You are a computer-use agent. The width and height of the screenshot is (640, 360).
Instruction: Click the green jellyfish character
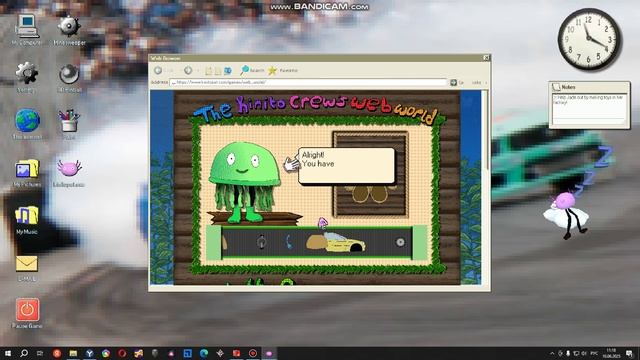tap(244, 182)
